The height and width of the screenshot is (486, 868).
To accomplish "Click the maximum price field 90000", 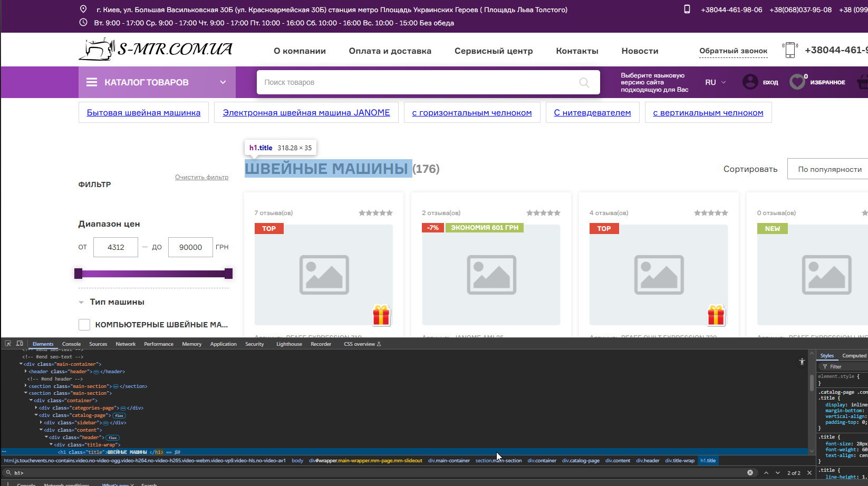I will (x=190, y=247).
